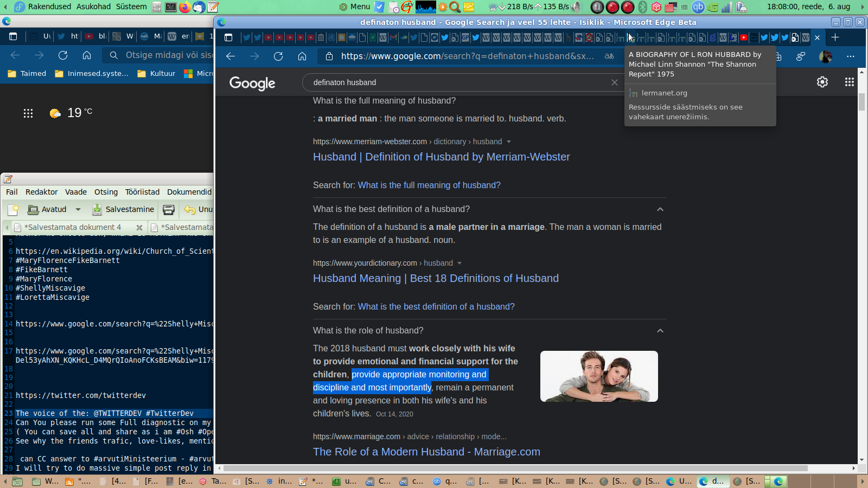Open volume control in system tray

(576, 7)
